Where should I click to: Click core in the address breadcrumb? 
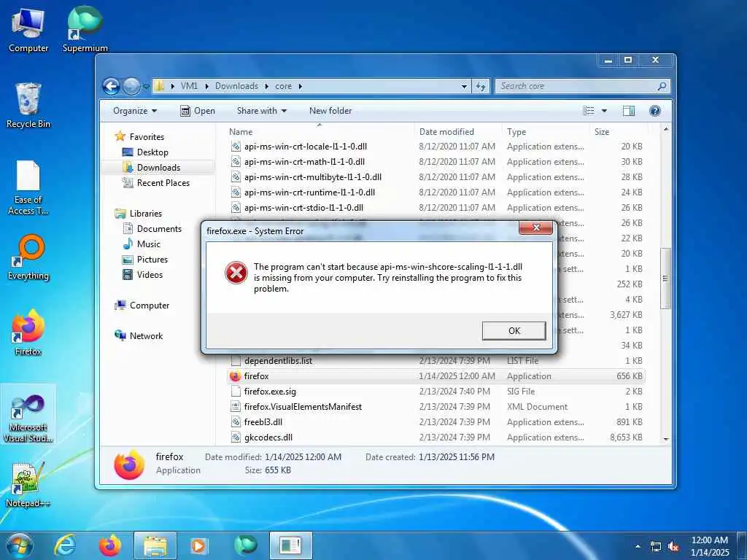283,86
